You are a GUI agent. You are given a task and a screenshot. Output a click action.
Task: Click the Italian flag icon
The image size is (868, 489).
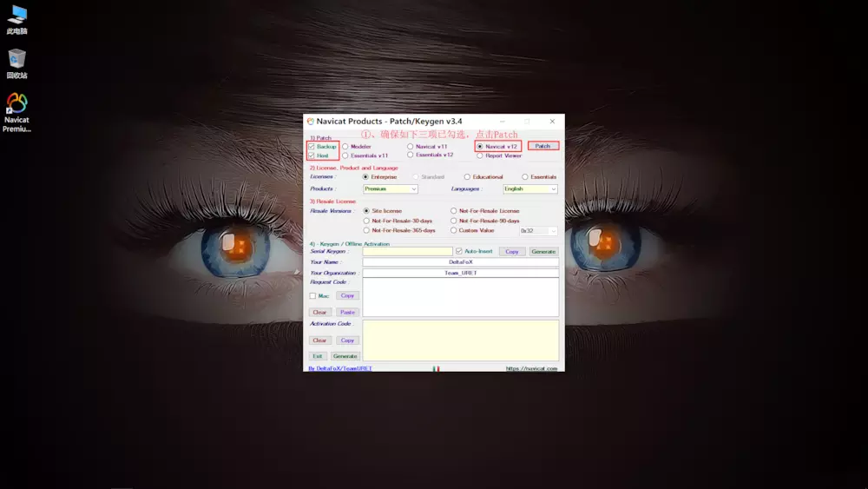[437, 368]
